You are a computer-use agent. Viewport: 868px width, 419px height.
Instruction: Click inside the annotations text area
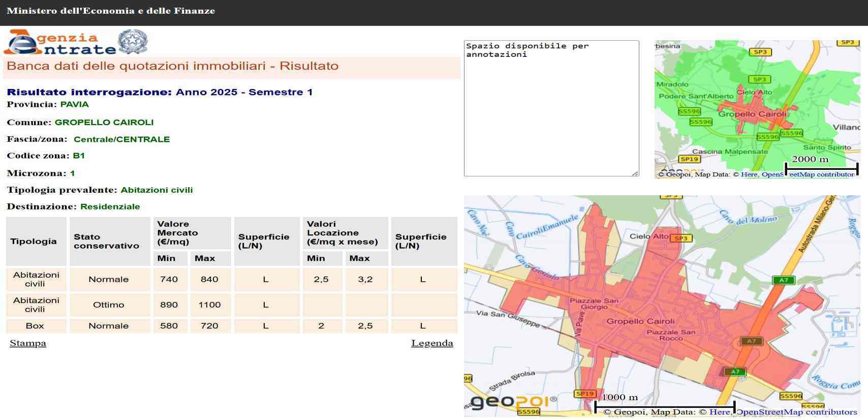[551, 108]
